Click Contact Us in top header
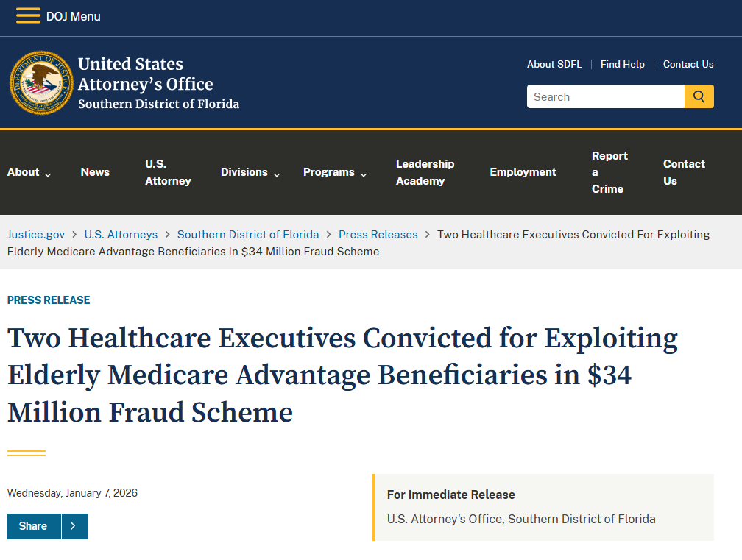The width and height of the screenshot is (742, 560). coord(688,65)
